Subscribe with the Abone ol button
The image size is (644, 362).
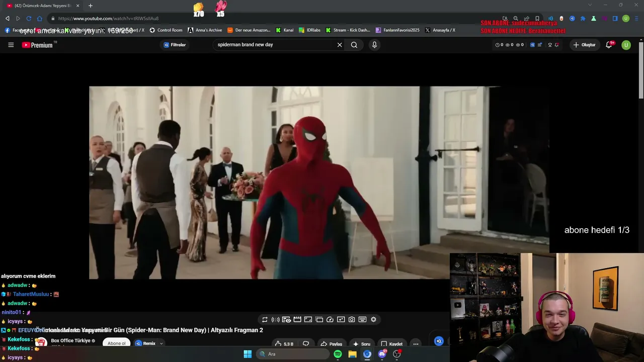click(116, 343)
